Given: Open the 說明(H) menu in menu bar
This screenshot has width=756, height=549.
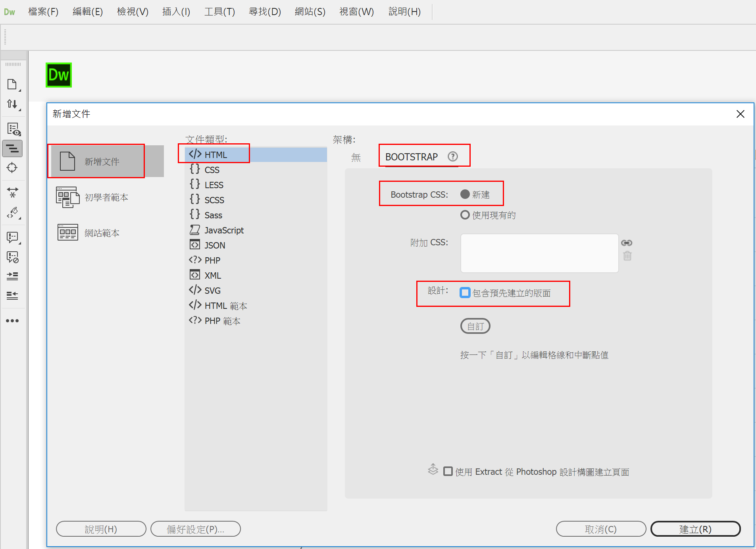Looking at the screenshot, I should 404,12.
